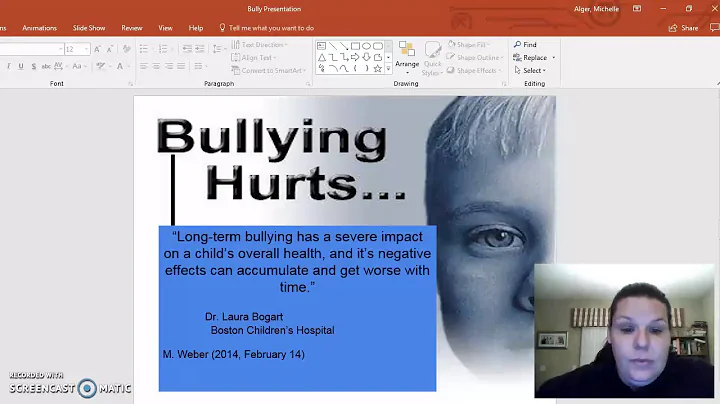Click the Tell me what you want to do box

266,28
